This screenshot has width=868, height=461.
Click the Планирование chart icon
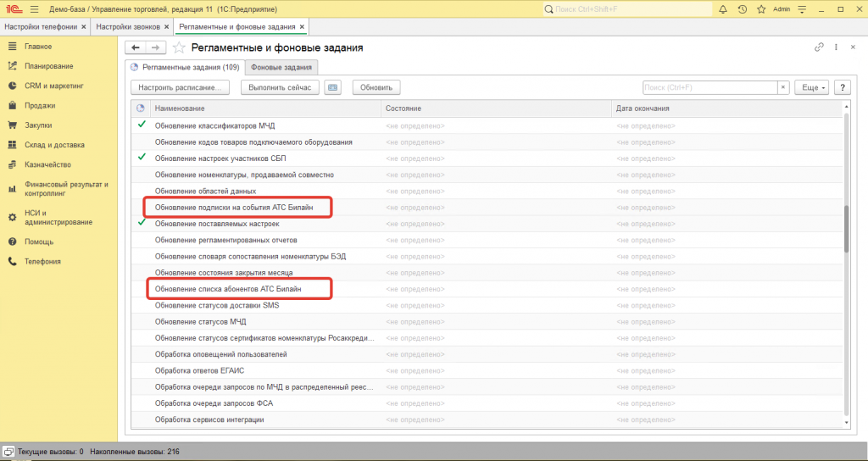pyautogui.click(x=12, y=66)
